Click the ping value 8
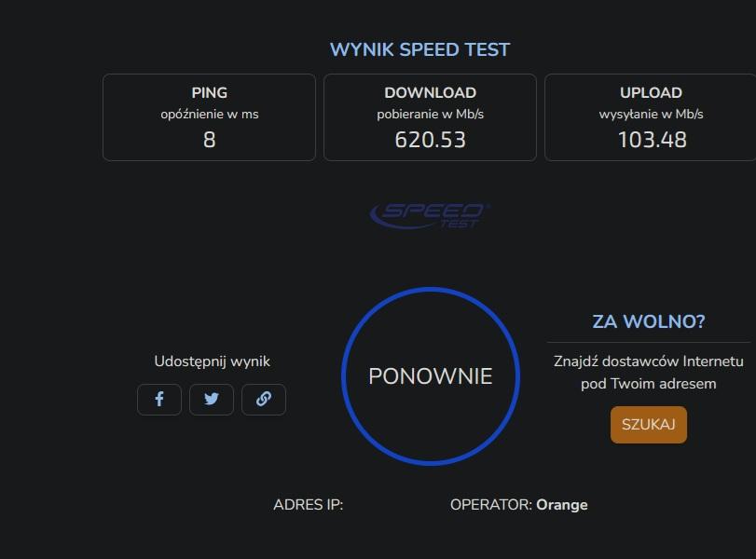This screenshot has width=756, height=559. click(209, 140)
